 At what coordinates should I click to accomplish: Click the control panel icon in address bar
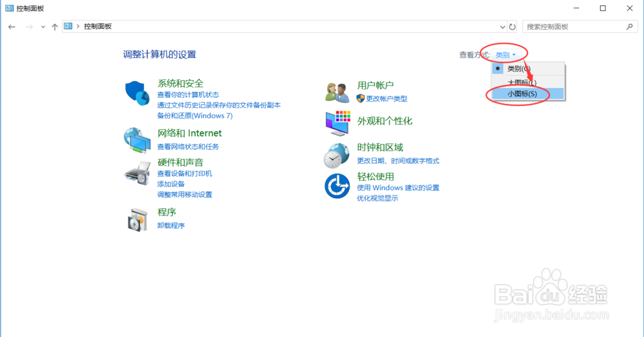pyautogui.click(x=68, y=26)
